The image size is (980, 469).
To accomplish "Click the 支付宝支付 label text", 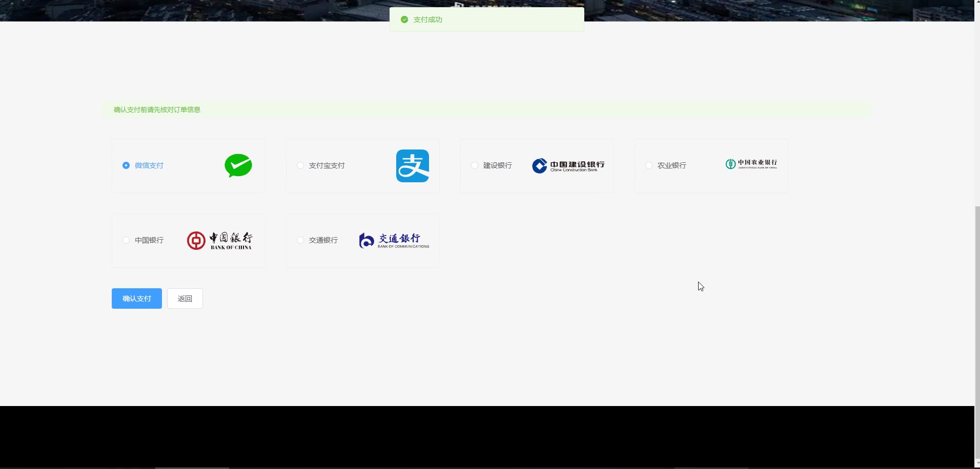I will pos(326,165).
